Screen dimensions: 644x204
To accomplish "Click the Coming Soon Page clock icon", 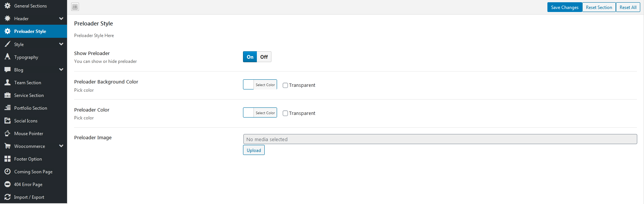I will [7, 171].
